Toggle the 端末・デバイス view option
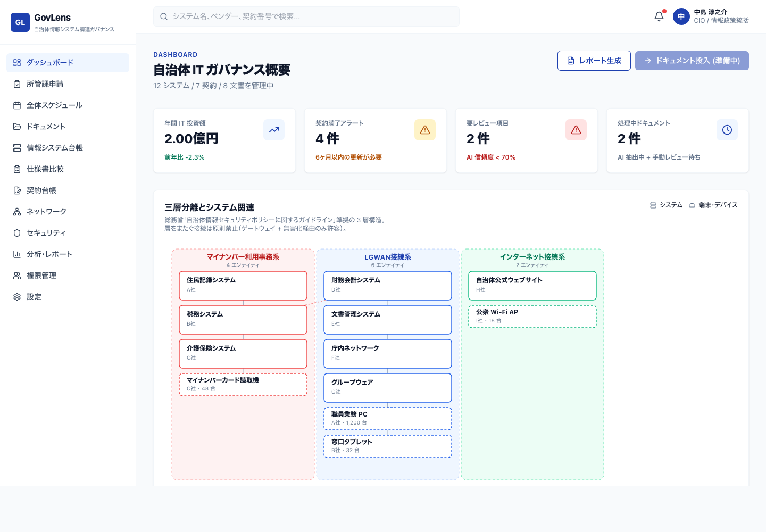Image resolution: width=766 pixels, height=532 pixels. 715,205
